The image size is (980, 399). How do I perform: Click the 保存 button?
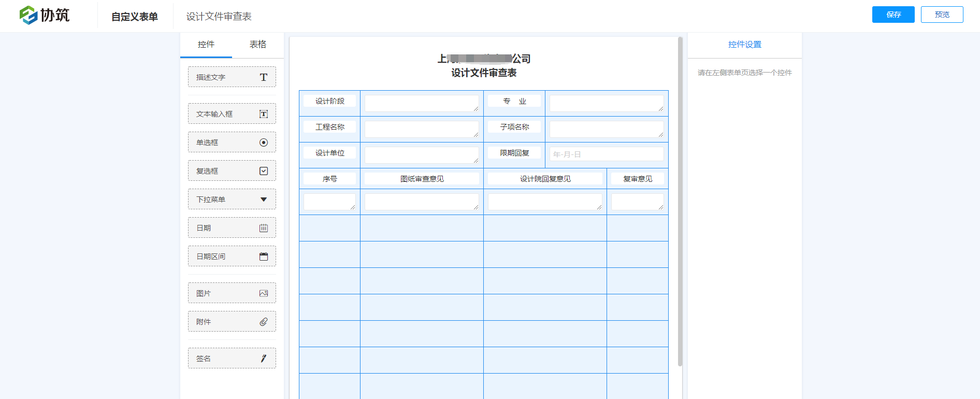(893, 15)
